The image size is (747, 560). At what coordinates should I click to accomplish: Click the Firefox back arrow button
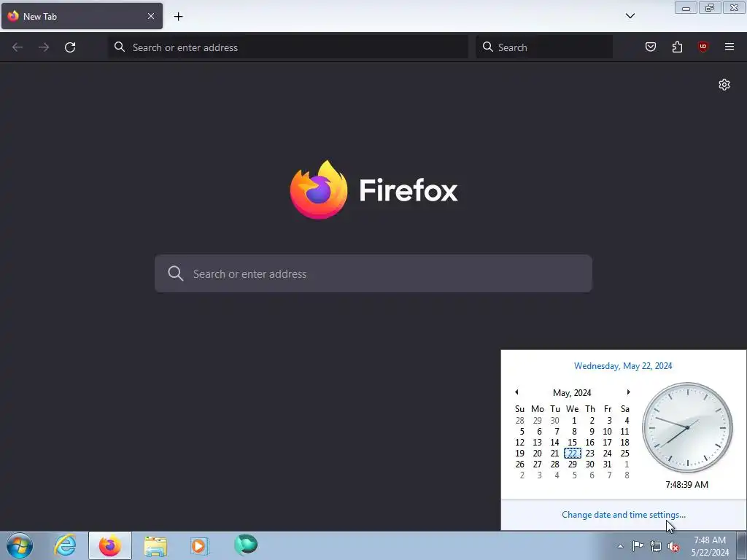tap(18, 47)
